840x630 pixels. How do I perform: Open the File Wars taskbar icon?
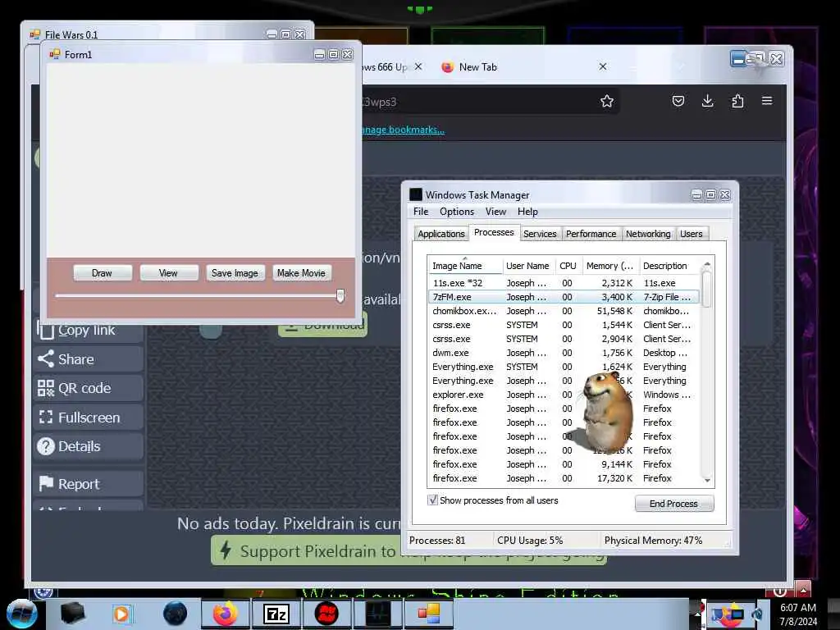point(428,614)
